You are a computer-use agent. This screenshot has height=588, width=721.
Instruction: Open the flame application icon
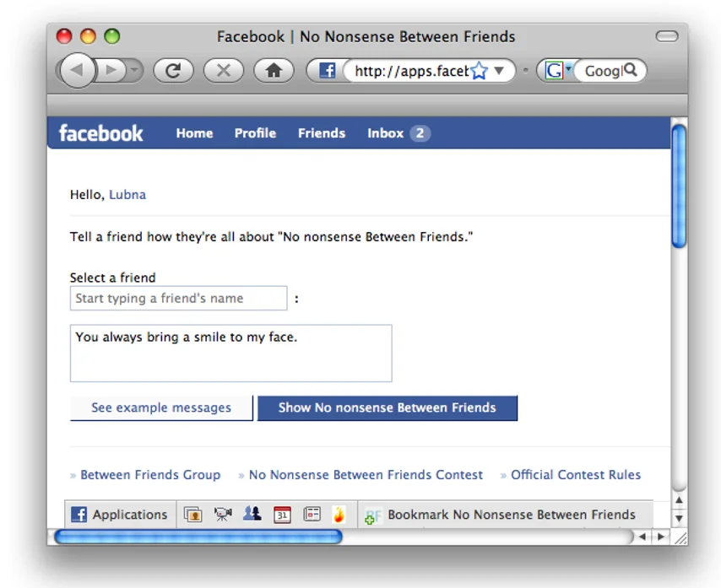[339, 514]
